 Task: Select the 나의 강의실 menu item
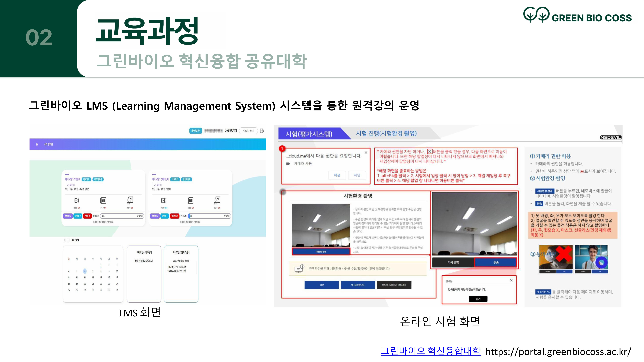point(48,144)
